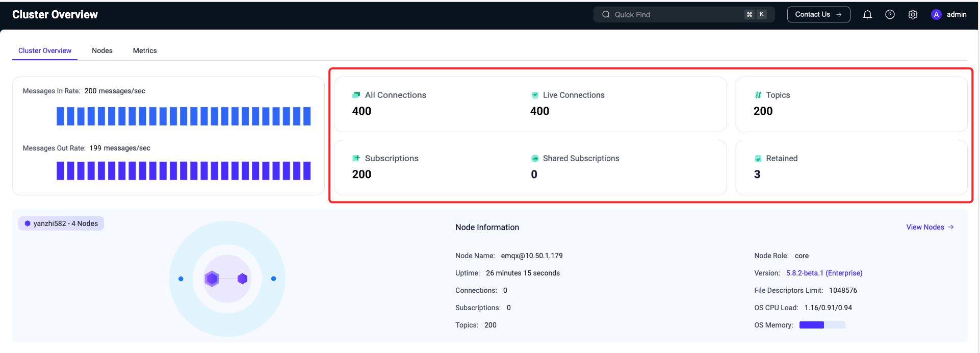
Task: Click the notifications bell icon
Action: [x=867, y=15]
